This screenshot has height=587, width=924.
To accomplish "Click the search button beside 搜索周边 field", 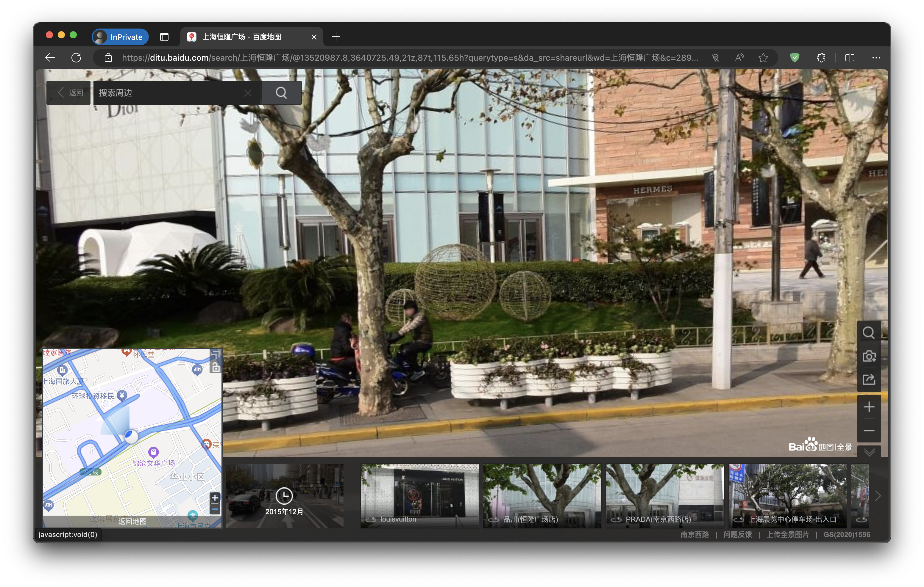I will pyautogui.click(x=281, y=93).
